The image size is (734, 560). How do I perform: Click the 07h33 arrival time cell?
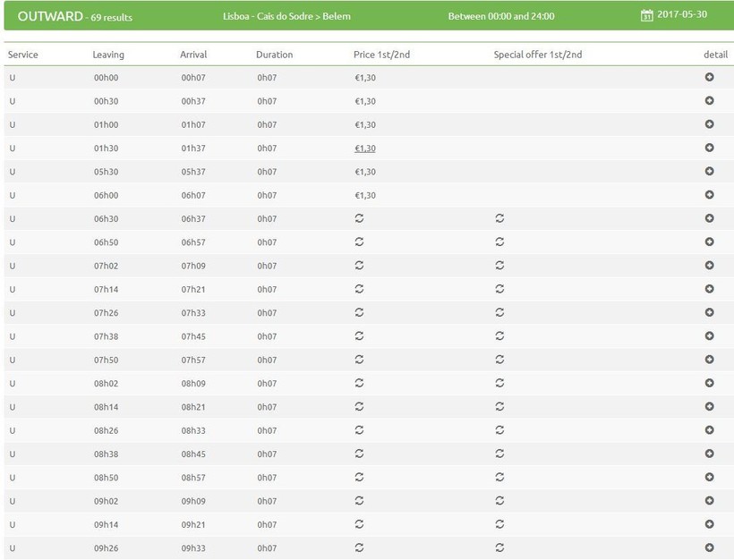tap(193, 313)
